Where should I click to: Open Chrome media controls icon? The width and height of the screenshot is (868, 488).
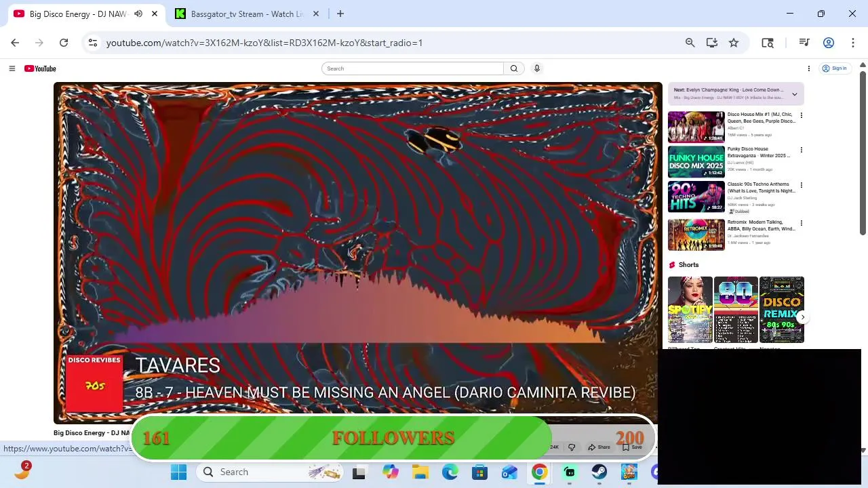[804, 43]
